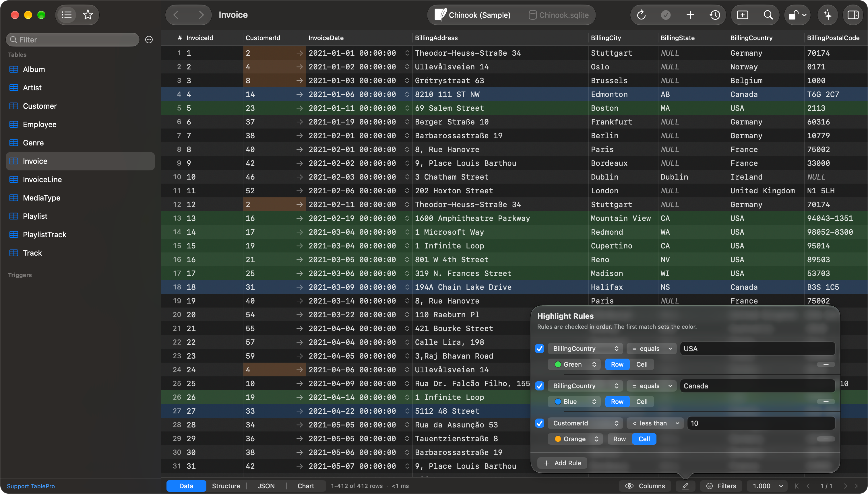Switch to the JSON tab

tap(266, 486)
